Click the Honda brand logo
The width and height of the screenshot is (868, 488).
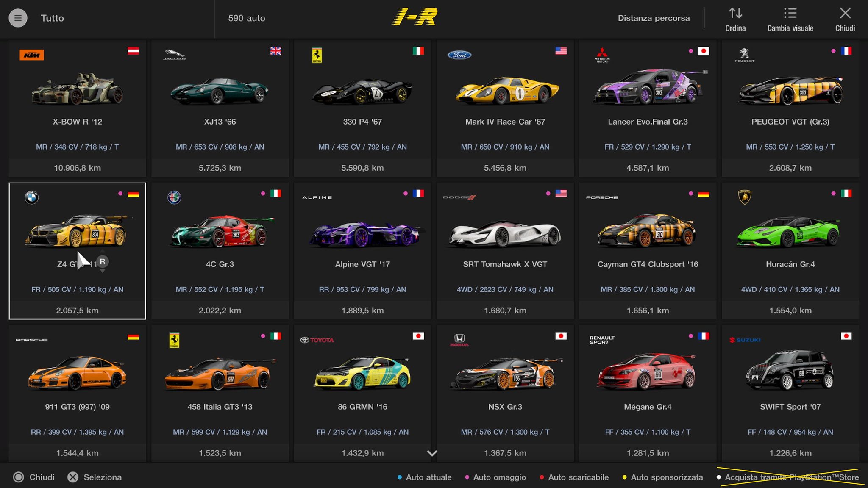[459, 340]
